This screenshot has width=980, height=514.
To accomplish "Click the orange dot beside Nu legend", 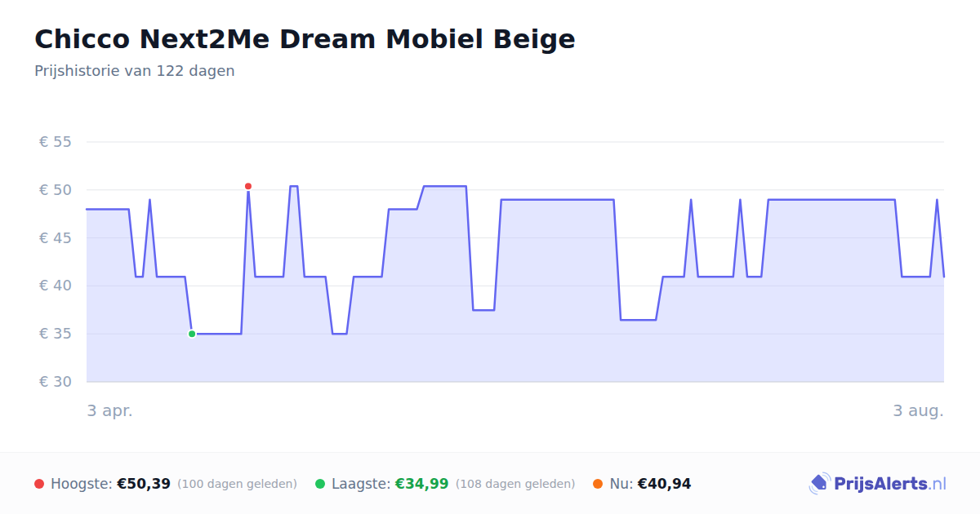I will tap(598, 484).
